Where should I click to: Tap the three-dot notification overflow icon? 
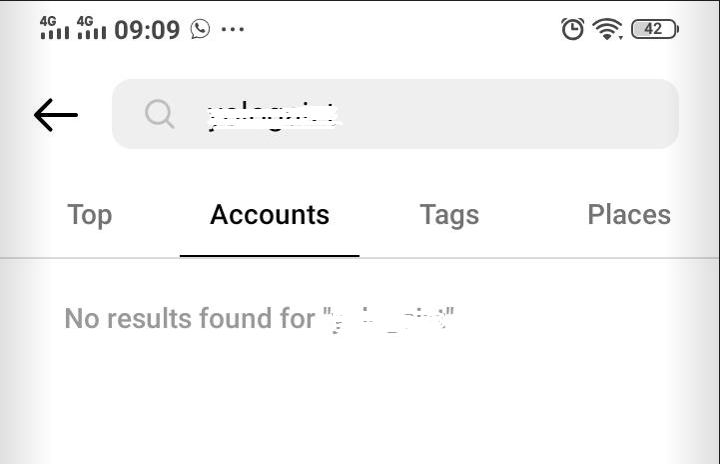pyautogui.click(x=232, y=29)
